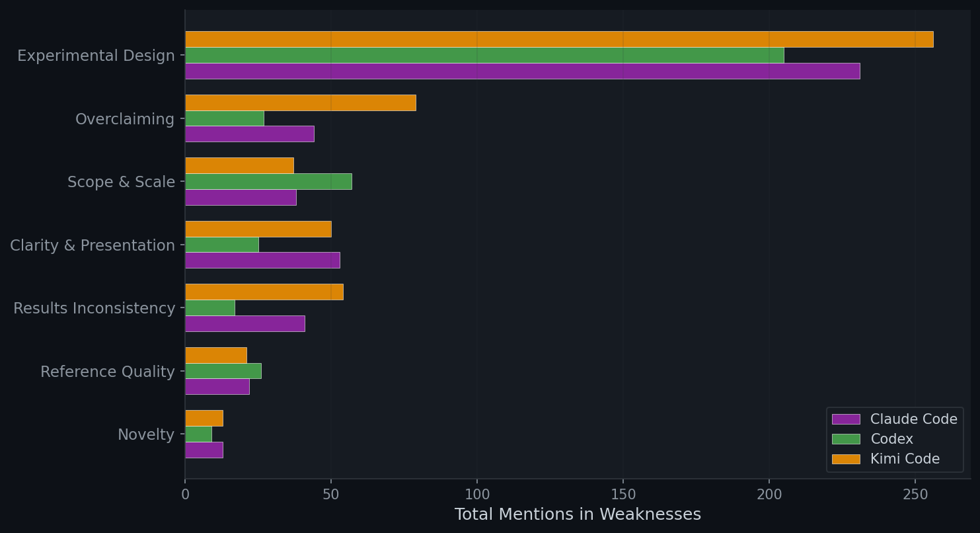Select the Novelty axis label
This screenshot has width=980, height=533.
pyautogui.click(x=146, y=434)
